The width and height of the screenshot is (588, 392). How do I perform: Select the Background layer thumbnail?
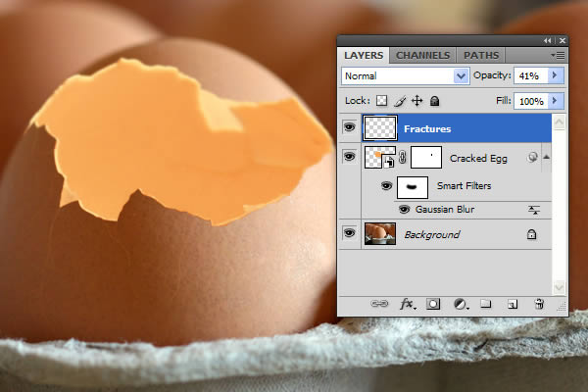(x=380, y=233)
